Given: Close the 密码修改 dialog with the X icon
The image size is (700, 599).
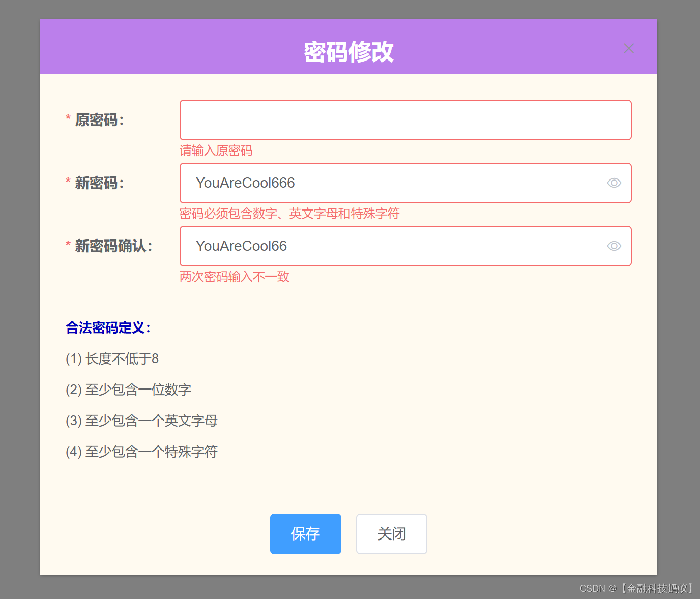Looking at the screenshot, I should pyautogui.click(x=629, y=48).
